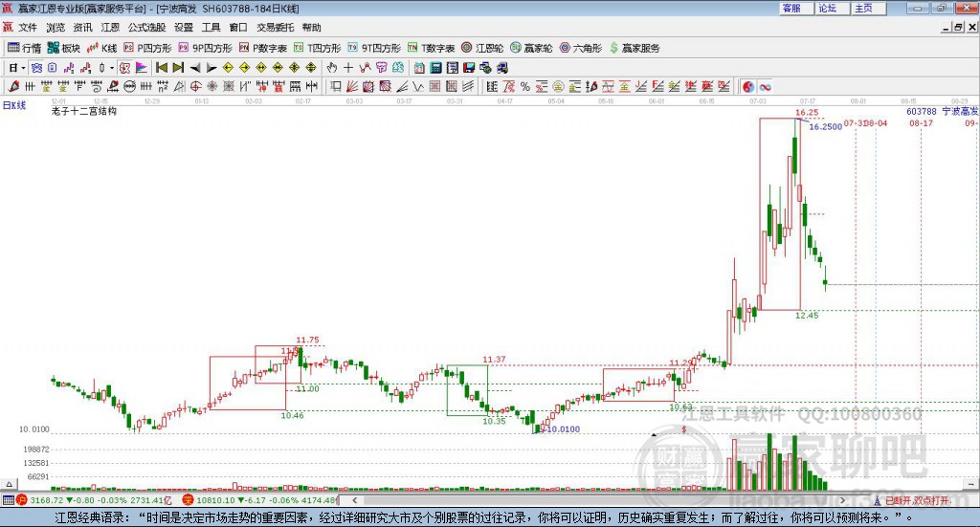Click the 16.2500 high price label

pos(826,127)
